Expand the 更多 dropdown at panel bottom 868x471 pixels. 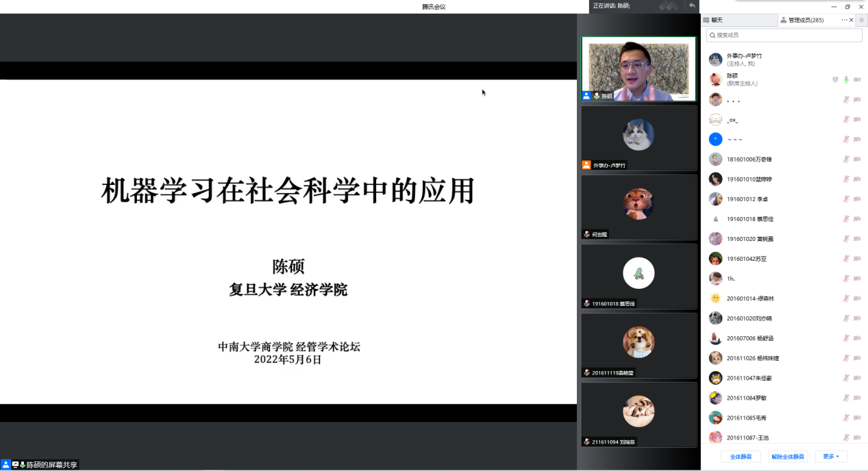831,457
